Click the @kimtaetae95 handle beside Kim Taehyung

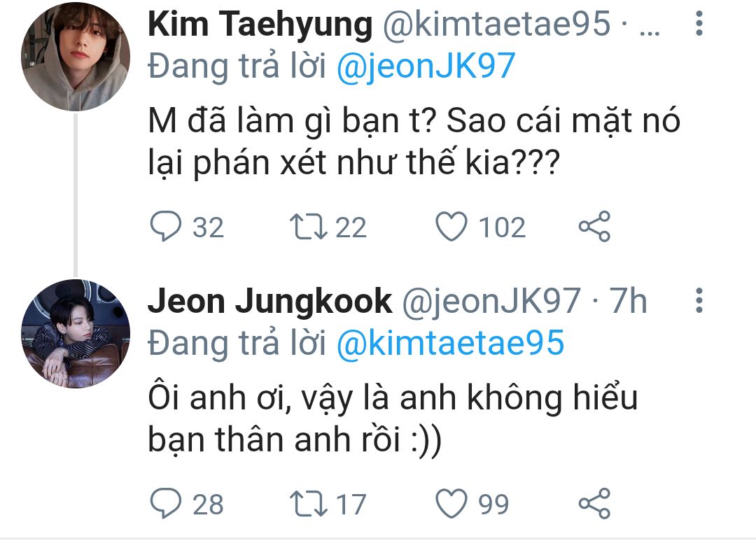pyautogui.click(x=496, y=25)
